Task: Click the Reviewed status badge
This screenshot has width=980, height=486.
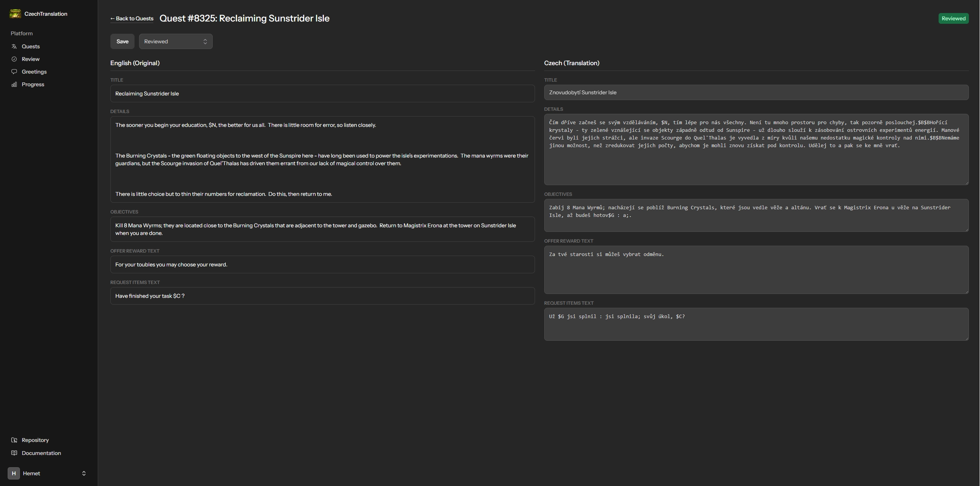Action: click(x=953, y=18)
